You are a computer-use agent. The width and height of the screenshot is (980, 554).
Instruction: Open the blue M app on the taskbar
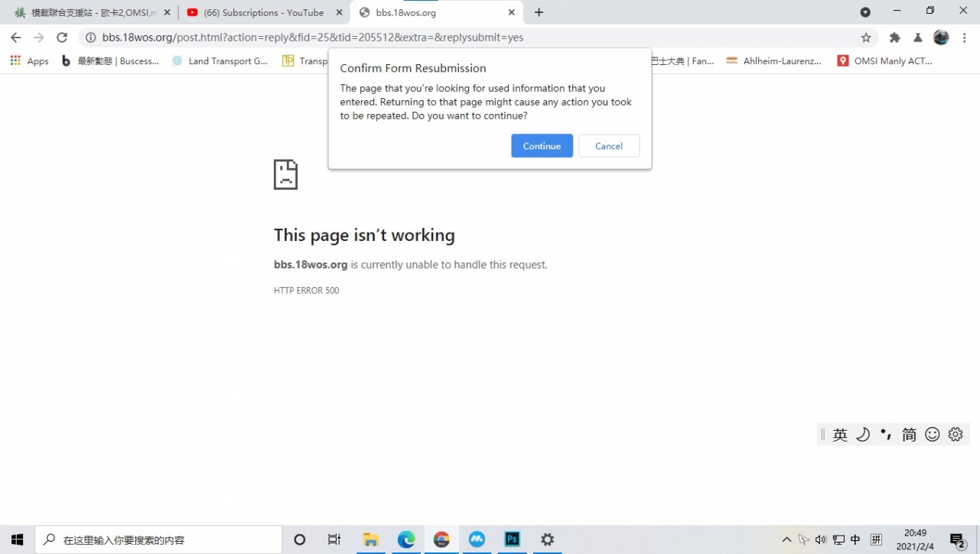tap(477, 539)
